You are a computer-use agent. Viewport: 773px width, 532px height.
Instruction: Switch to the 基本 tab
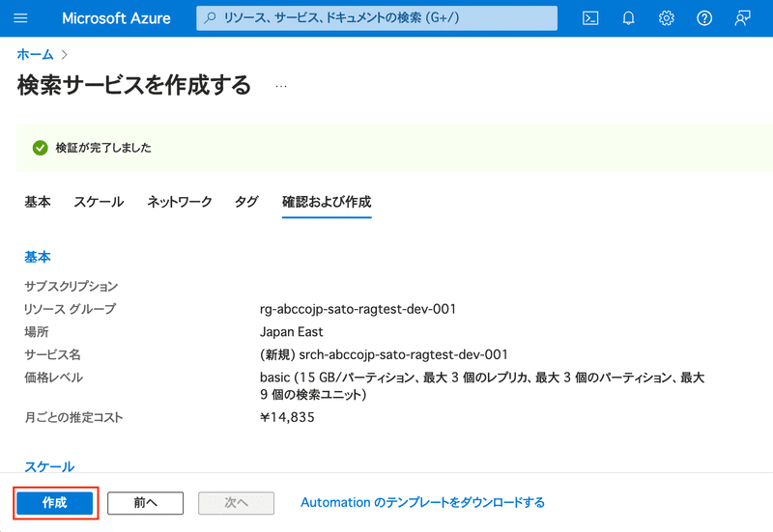coord(38,202)
